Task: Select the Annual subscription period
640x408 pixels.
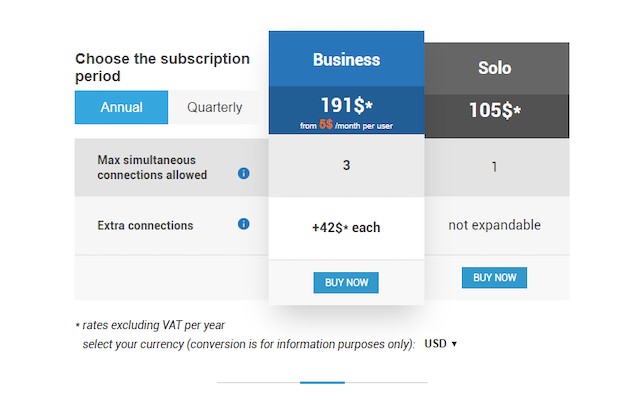Action: tap(121, 107)
